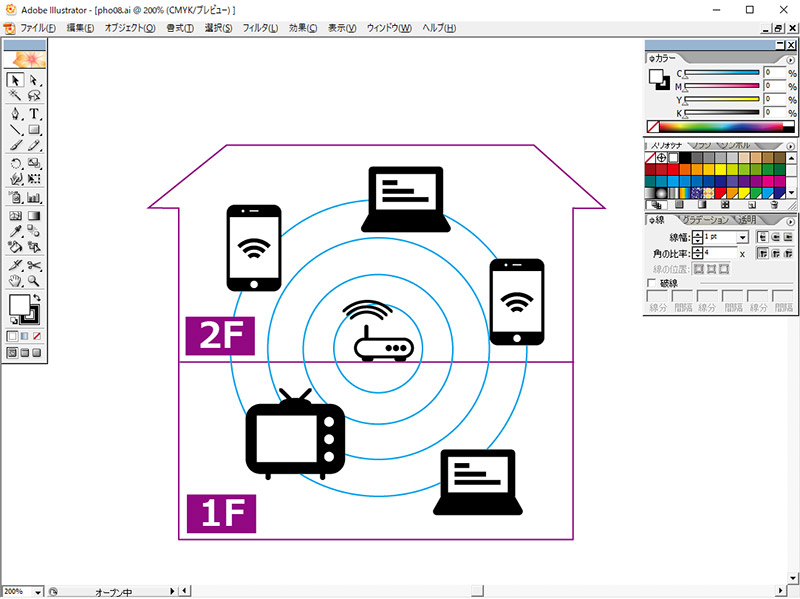This screenshot has width=800, height=599.
Task: Select the Type tool
Action: tap(34, 113)
